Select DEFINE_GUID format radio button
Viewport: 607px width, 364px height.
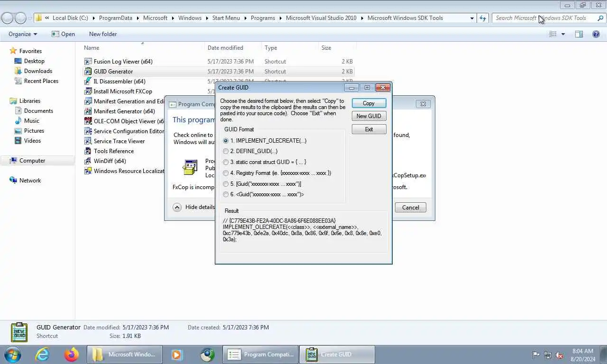[226, 151]
